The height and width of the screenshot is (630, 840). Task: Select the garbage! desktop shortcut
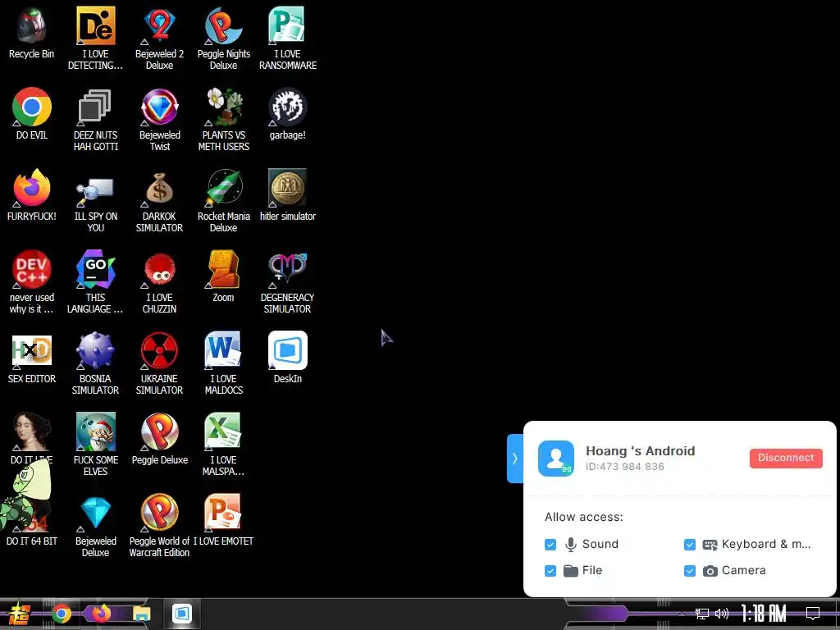pyautogui.click(x=288, y=114)
